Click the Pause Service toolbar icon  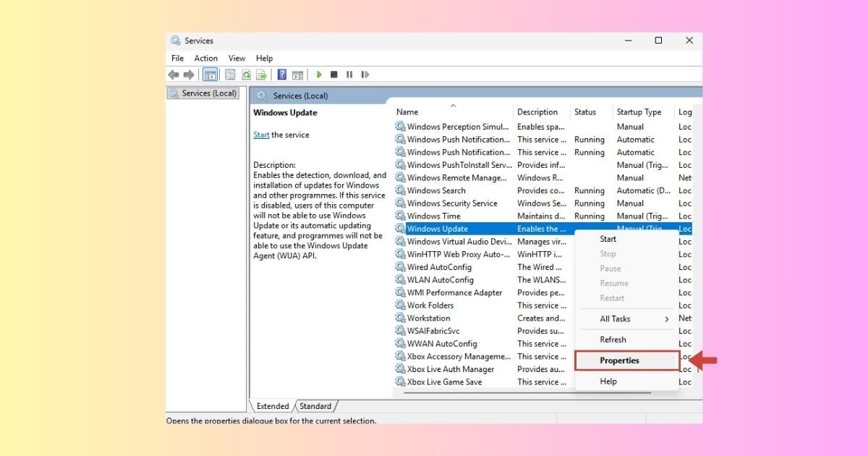tap(349, 75)
